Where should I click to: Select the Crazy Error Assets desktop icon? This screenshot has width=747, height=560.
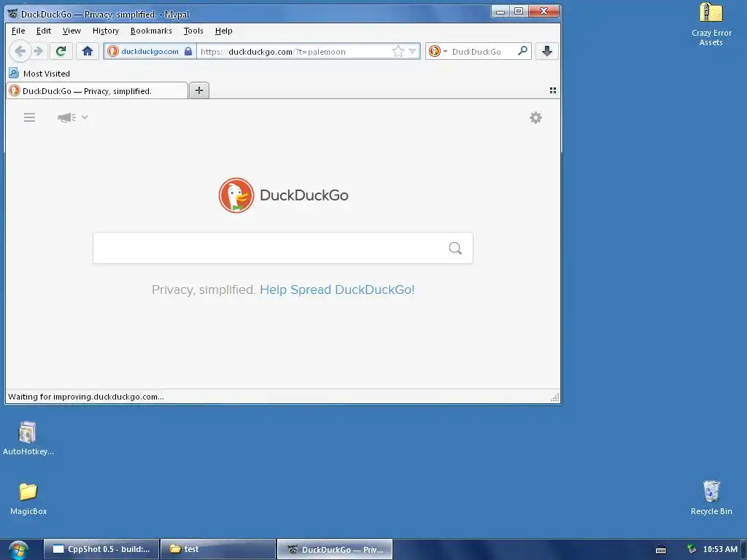[x=711, y=24]
